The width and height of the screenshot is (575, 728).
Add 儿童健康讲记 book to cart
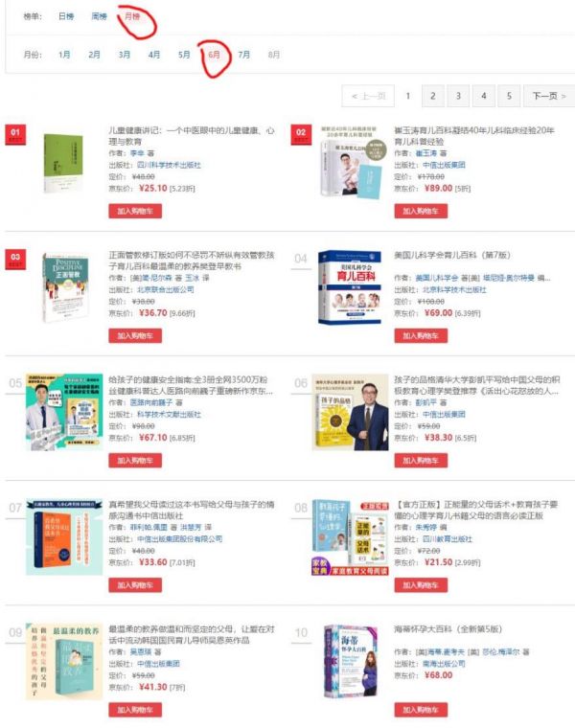[x=135, y=212]
